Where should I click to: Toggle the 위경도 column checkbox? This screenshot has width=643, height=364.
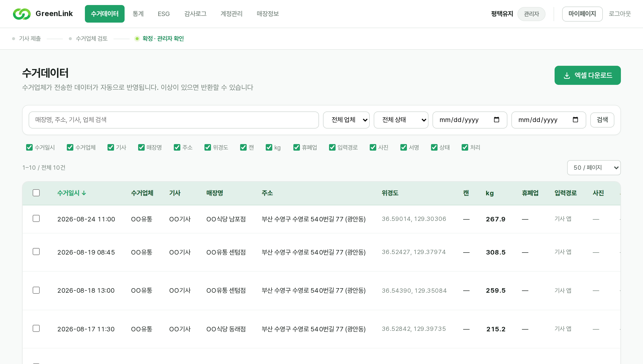point(208,147)
